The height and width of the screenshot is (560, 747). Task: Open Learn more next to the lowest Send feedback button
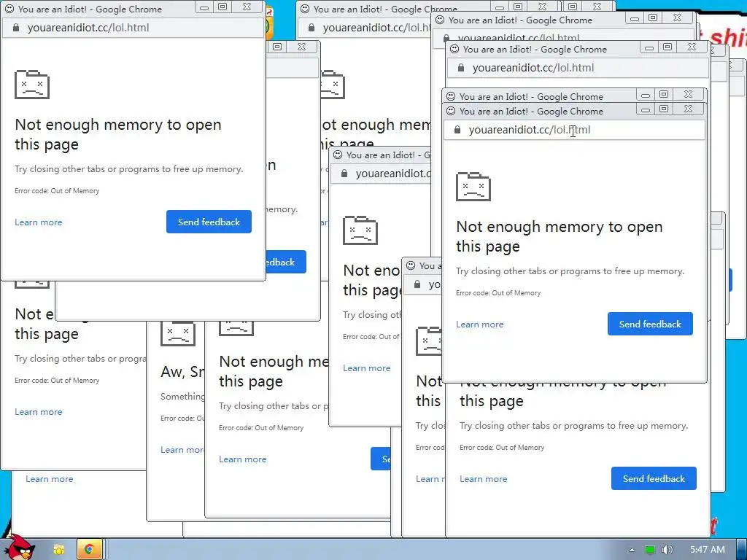pyautogui.click(x=483, y=479)
